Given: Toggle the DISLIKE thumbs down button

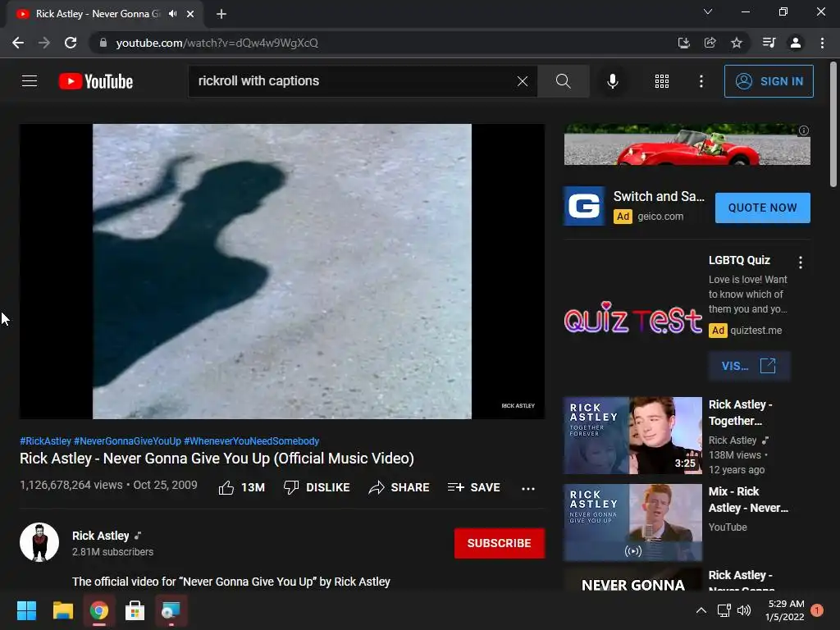Looking at the screenshot, I should point(317,487).
